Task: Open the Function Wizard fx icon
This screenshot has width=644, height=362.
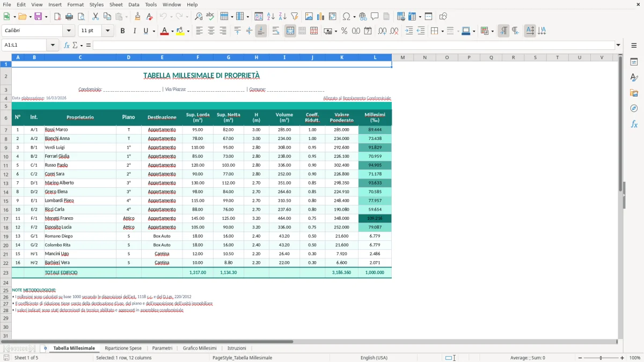Action: coord(67,45)
